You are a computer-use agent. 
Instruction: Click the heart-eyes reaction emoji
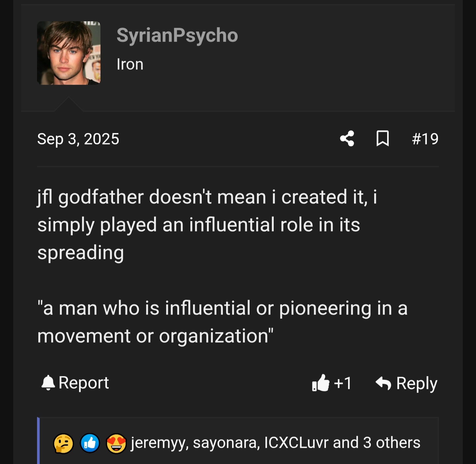point(116,443)
